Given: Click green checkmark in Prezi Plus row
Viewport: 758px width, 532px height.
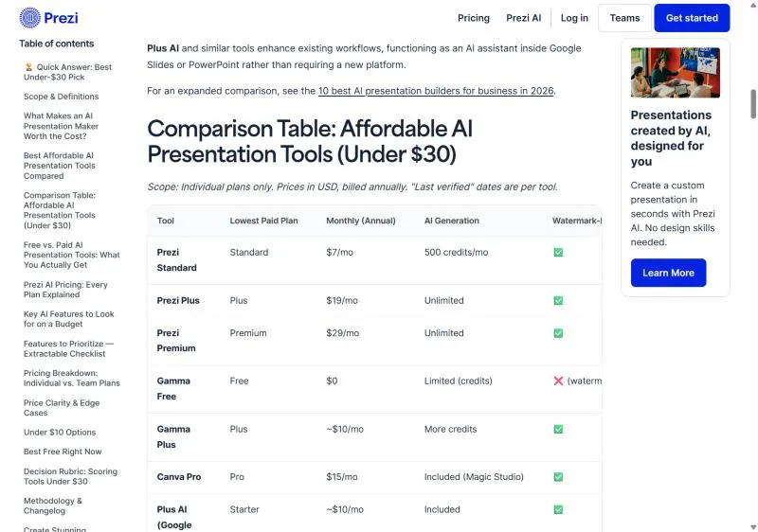Looking at the screenshot, I should click(x=558, y=301).
